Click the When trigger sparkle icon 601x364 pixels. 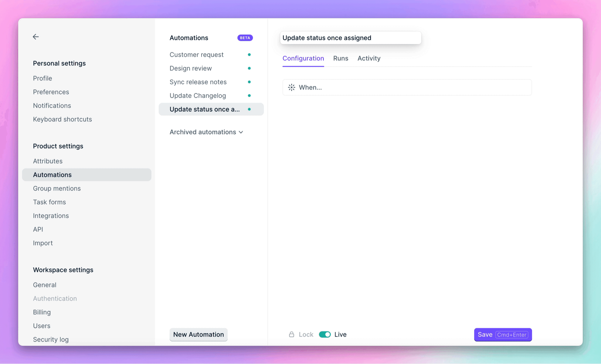291,87
